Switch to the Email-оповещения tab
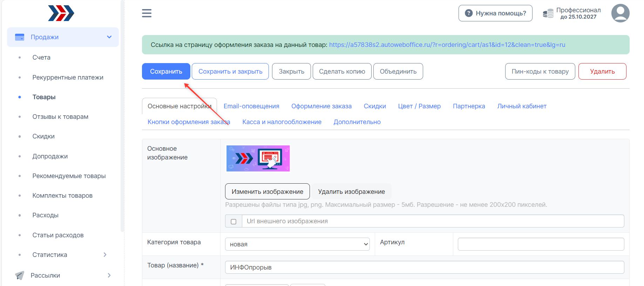The width and height of the screenshot is (644, 286). [251, 106]
